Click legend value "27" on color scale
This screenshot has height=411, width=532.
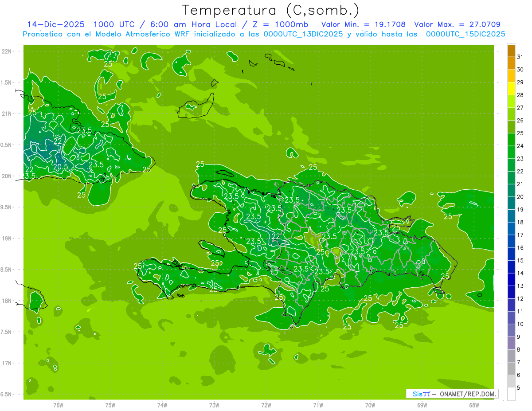point(520,108)
